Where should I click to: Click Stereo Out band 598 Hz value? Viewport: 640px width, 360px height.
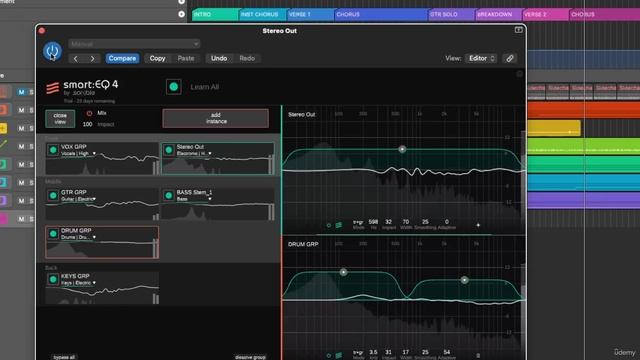coord(373,222)
